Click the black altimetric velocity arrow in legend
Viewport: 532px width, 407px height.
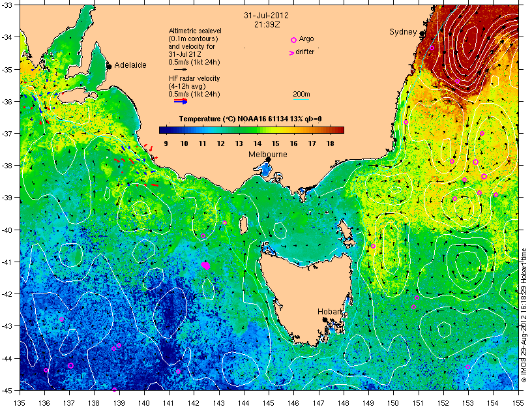tap(181, 70)
